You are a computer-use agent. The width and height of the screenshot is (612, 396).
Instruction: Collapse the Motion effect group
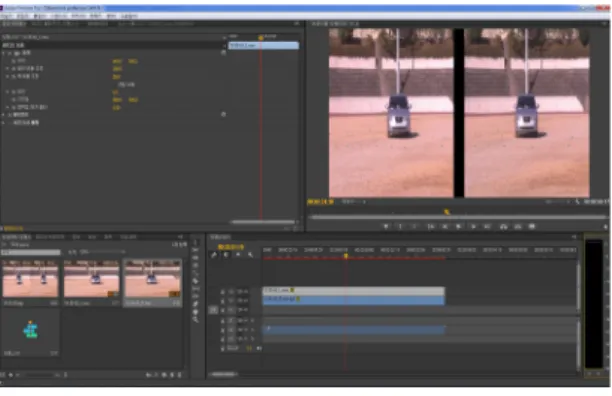[x=4, y=53]
